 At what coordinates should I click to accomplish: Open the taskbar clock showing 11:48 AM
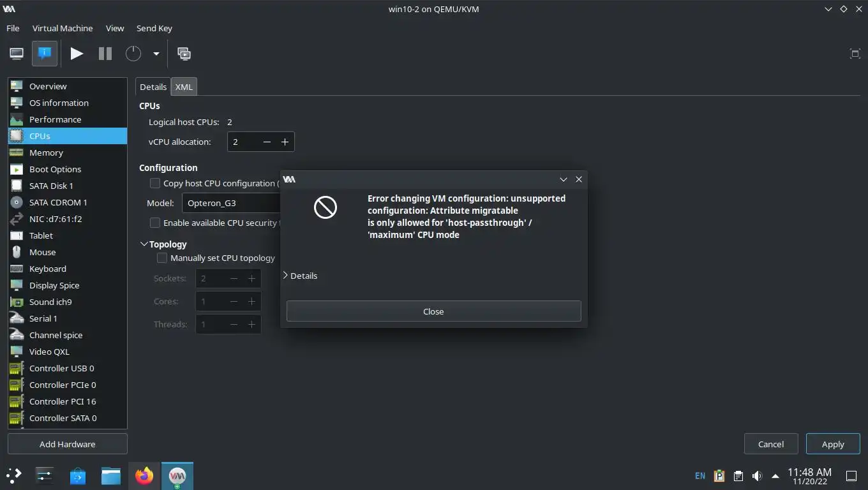pos(809,476)
